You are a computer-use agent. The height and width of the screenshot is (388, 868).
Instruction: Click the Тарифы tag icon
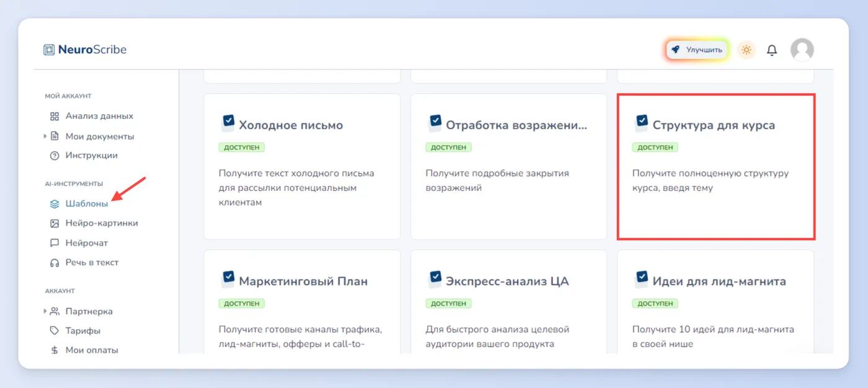pos(55,331)
